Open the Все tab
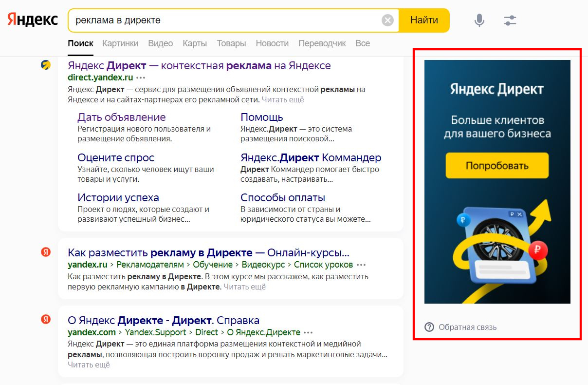This screenshot has width=588, height=385. coord(363,43)
